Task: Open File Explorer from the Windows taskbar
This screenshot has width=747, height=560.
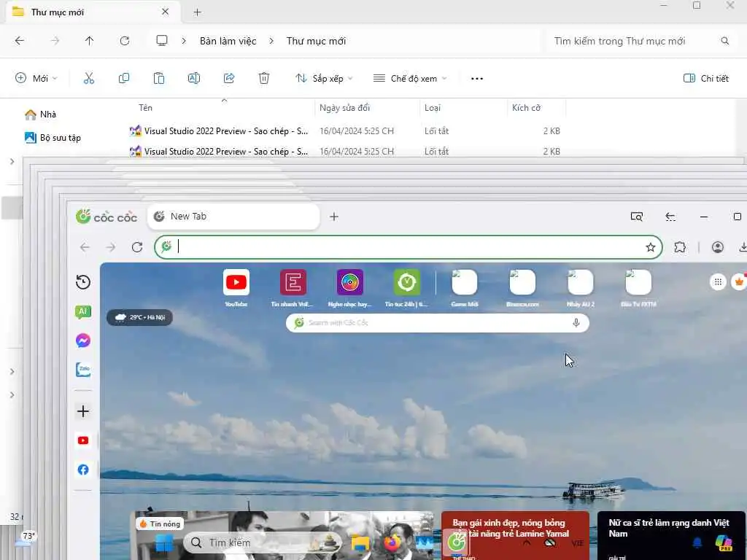Action: point(360,542)
